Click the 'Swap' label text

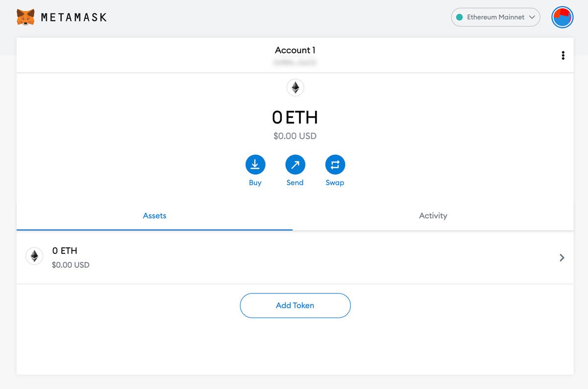click(335, 183)
